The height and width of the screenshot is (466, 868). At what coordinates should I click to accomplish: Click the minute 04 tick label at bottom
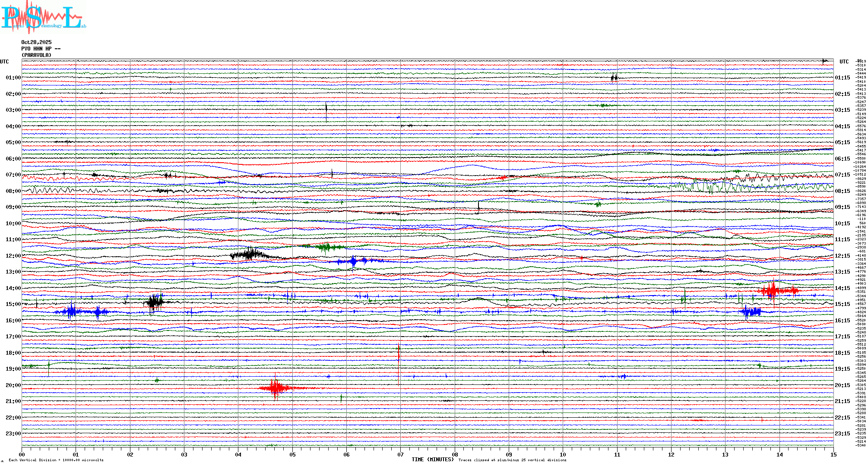tap(238, 455)
